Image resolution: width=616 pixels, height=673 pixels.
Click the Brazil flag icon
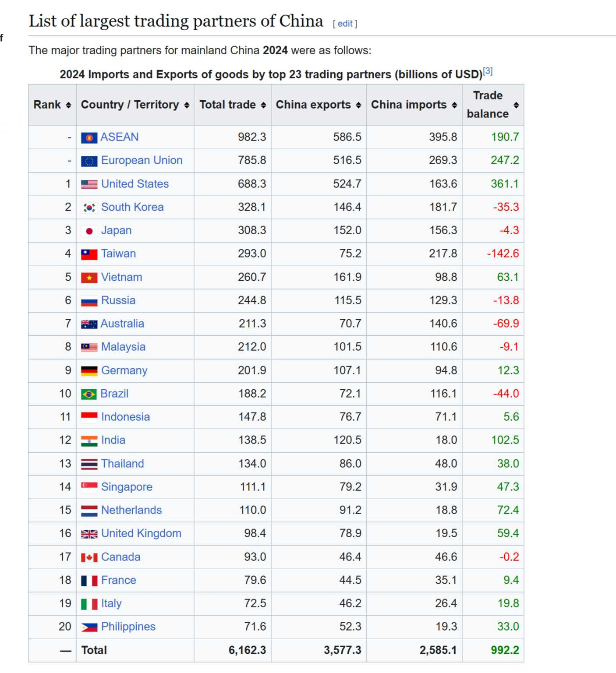(x=89, y=394)
